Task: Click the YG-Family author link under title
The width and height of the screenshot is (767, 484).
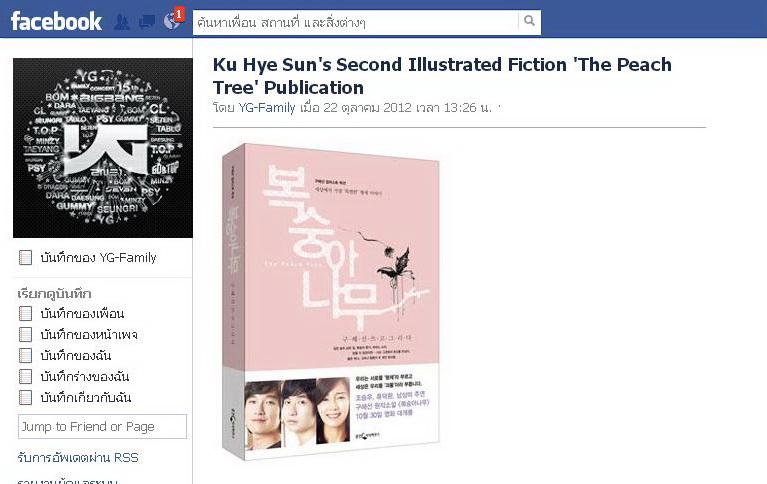Action: point(267,107)
